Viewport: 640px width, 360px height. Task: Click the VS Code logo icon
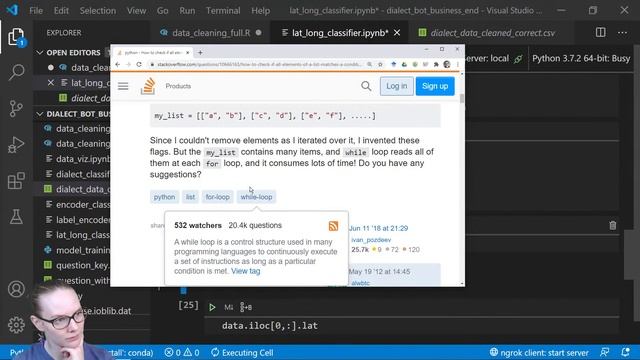[12, 10]
